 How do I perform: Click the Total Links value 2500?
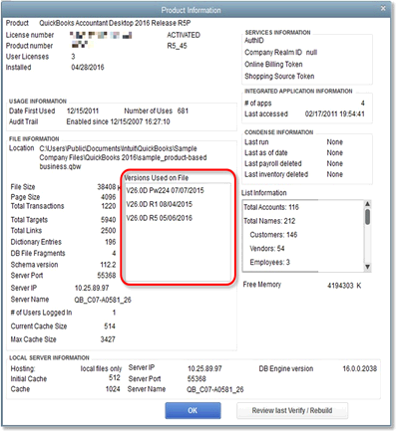click(108, 230)
